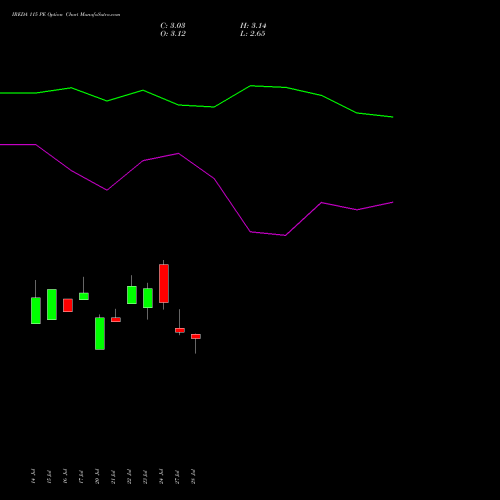Click the green candlestick for 15 Jul
Screen dimensions: 500x500
click(52, 304)
